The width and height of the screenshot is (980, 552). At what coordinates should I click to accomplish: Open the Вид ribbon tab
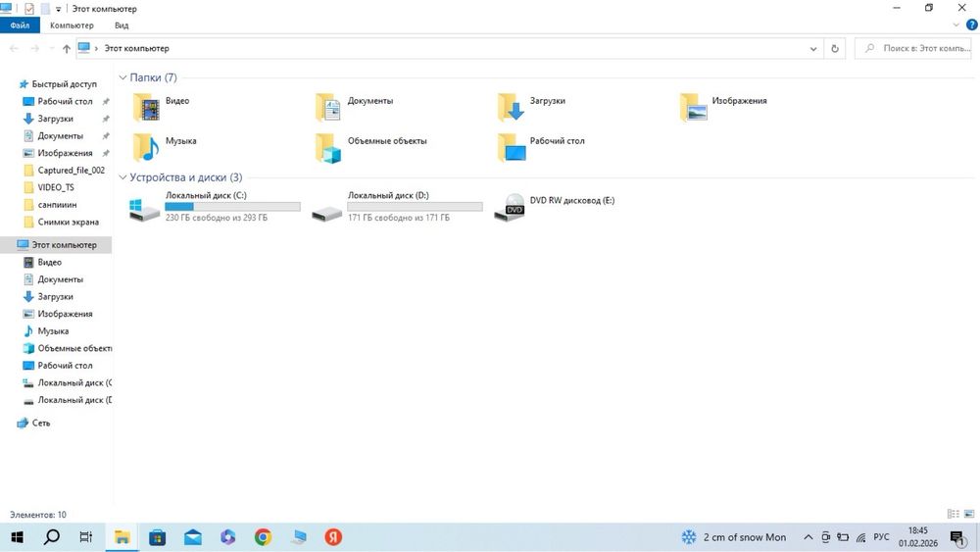click(x=122, y=25)
